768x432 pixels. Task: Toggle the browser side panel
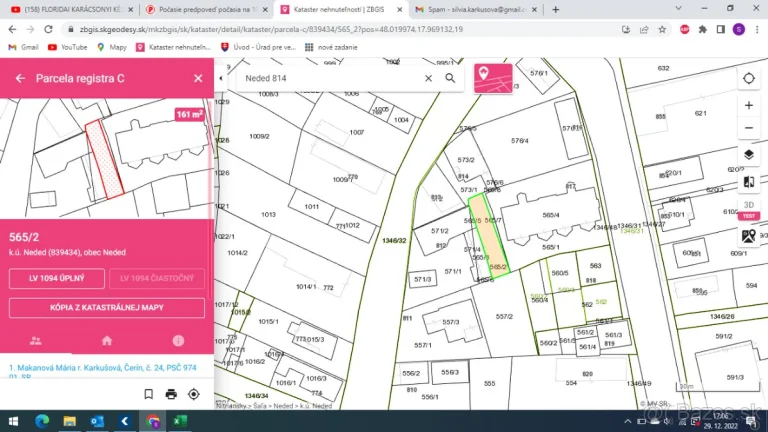(720, 29)
